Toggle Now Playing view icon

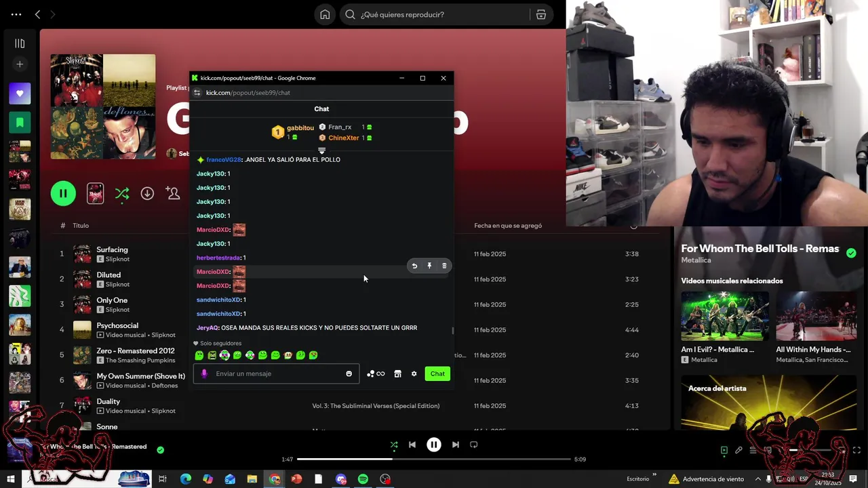(724, 450)
